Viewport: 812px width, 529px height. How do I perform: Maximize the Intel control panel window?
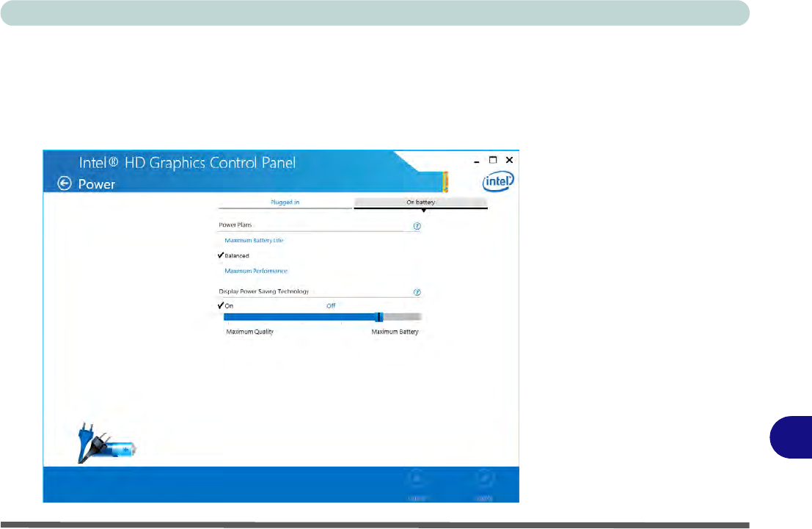493,160
